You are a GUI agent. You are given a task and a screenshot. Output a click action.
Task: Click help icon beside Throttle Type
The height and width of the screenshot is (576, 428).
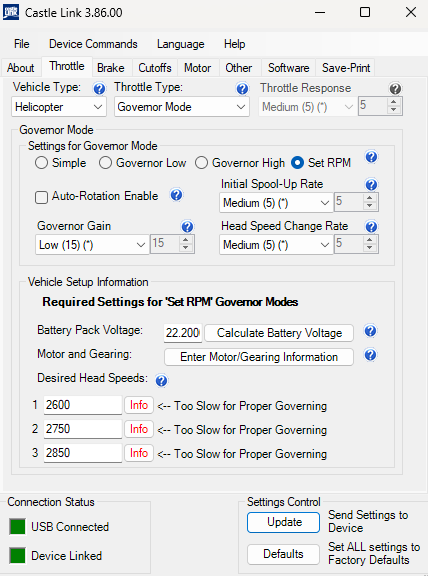click(x=242, y=89)
